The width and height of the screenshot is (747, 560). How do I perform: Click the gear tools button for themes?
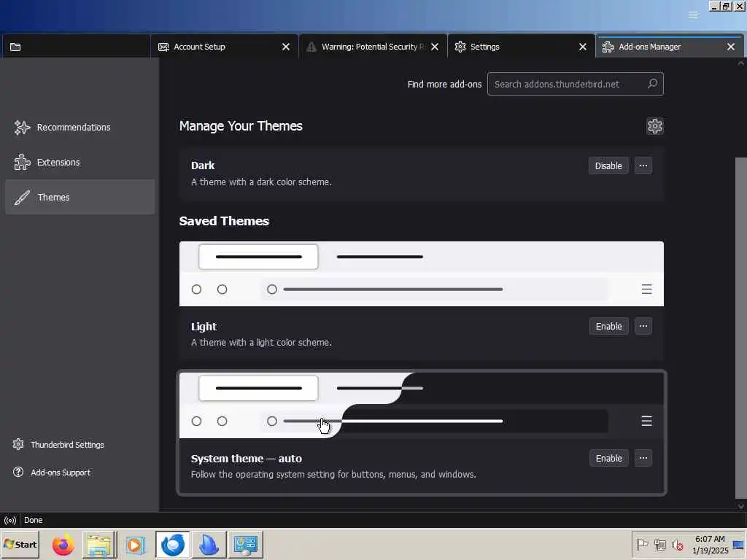654,126
